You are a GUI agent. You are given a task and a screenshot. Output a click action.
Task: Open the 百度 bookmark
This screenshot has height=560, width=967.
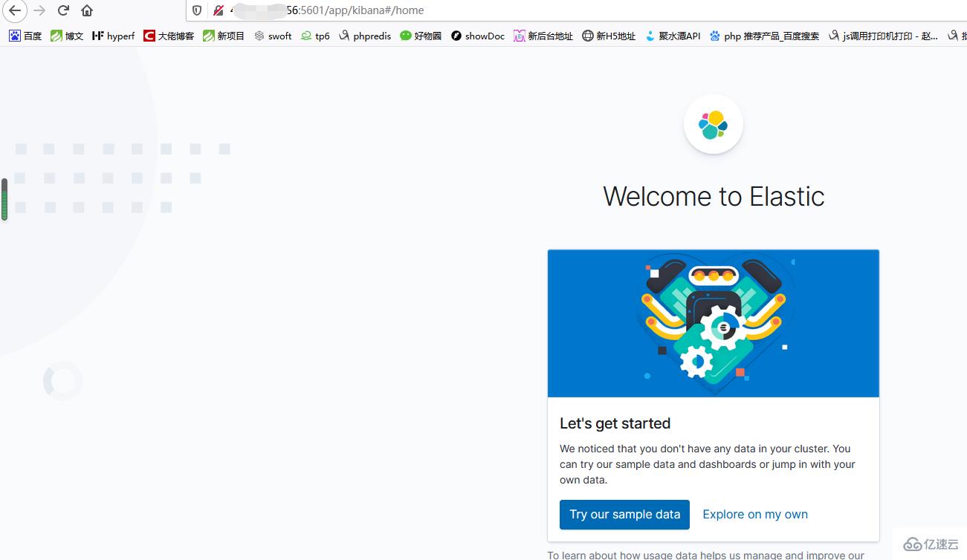click(25, 36)
